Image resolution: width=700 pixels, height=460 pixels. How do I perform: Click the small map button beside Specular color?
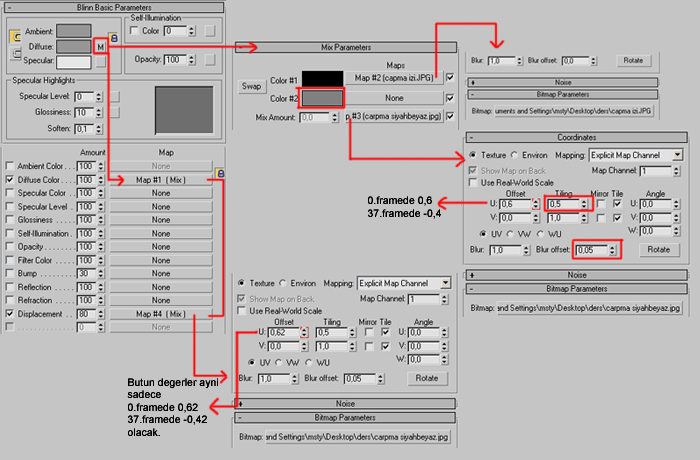click(x=99, y=61)
